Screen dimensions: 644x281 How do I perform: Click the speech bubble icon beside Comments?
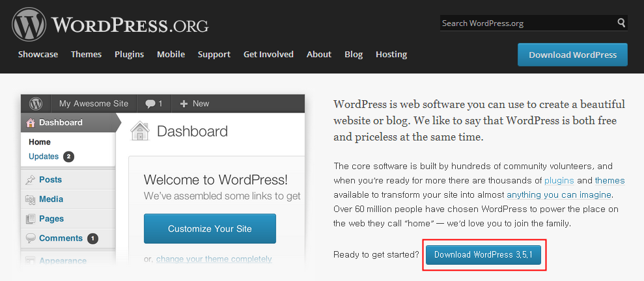31,238
